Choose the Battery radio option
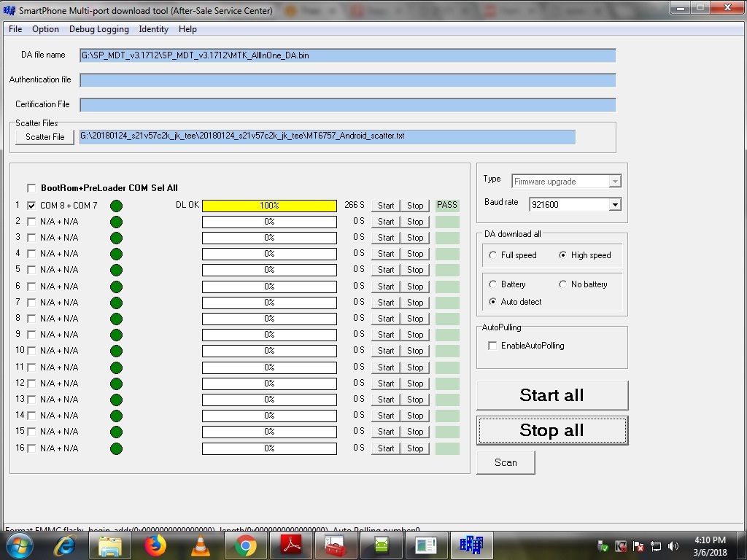Viewport: 747px width, 560px height. pyautogui.click(x=492, y=284)
